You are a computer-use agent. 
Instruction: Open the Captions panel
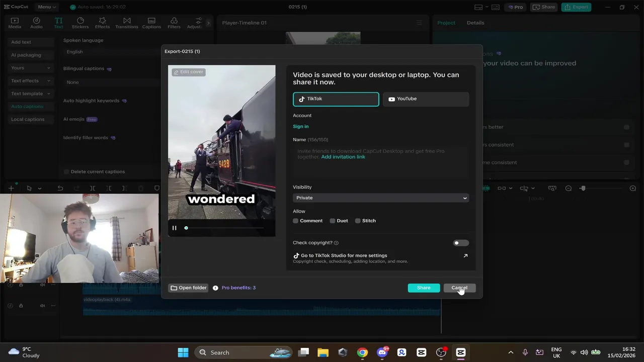click(x=151, y=23)
